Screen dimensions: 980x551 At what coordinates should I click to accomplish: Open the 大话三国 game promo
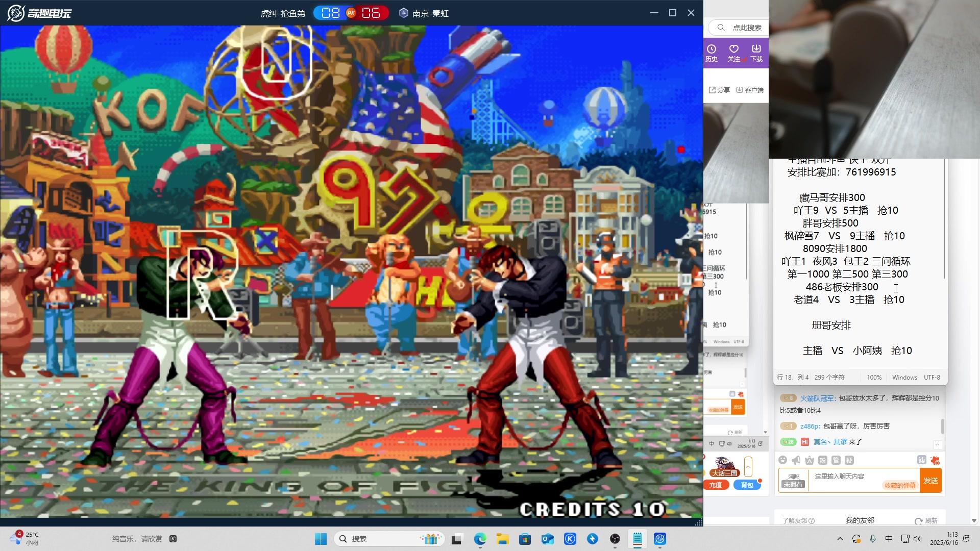click(x=724, y=467)
